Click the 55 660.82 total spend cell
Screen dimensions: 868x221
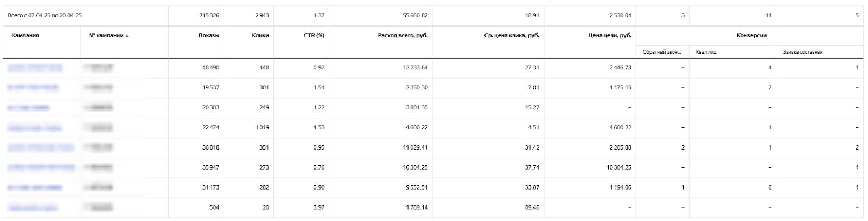[x=415, y=16]
